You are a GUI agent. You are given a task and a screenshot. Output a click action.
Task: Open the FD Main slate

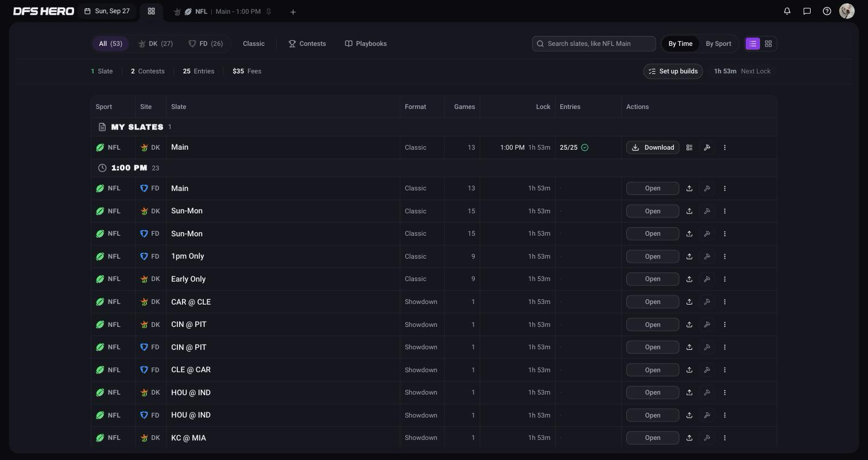tap(653, 188)
